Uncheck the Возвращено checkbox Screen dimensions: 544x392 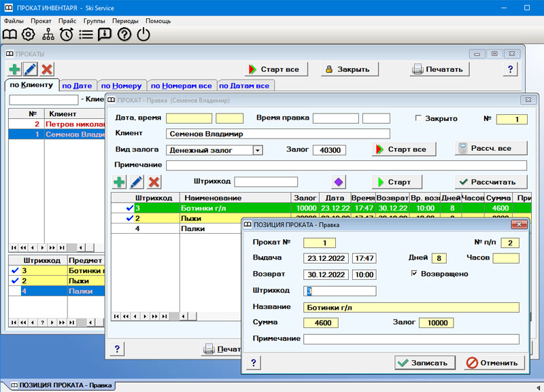pyautogui.click(x=414, y=274)
